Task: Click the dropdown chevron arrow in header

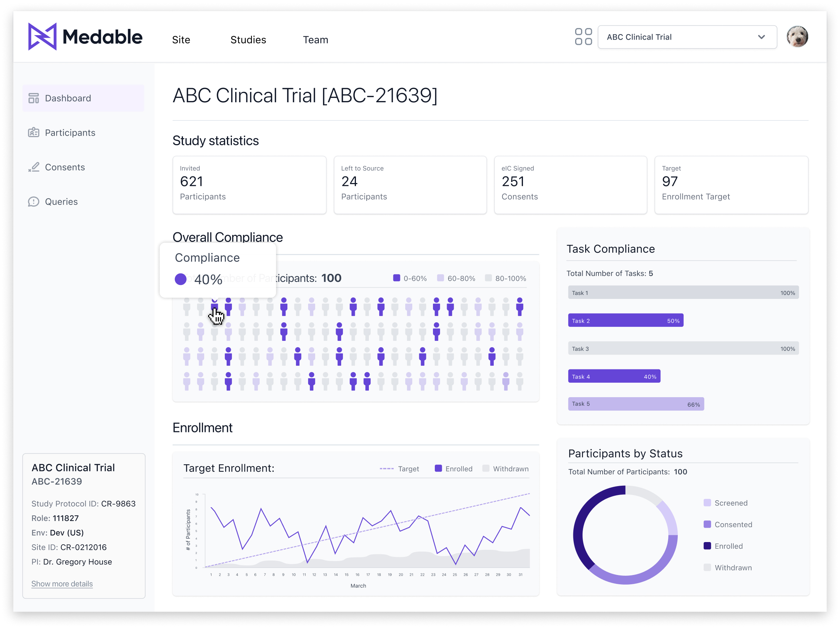Action: tap(761, 37)
